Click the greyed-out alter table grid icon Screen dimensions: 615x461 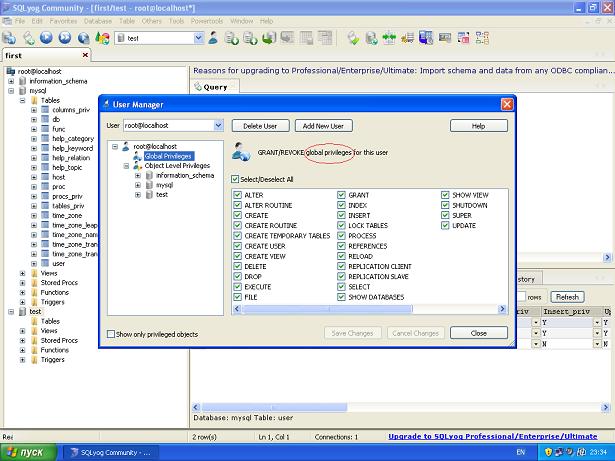(306, 38)
